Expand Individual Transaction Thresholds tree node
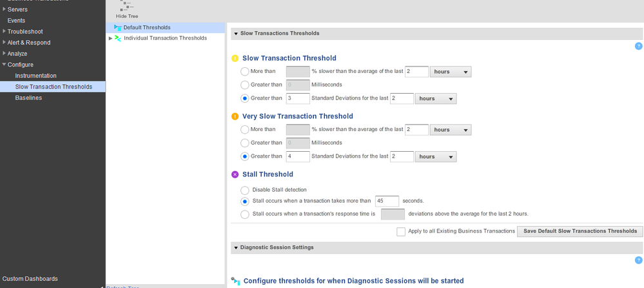644x288 pixels. (x=110, y=38)
